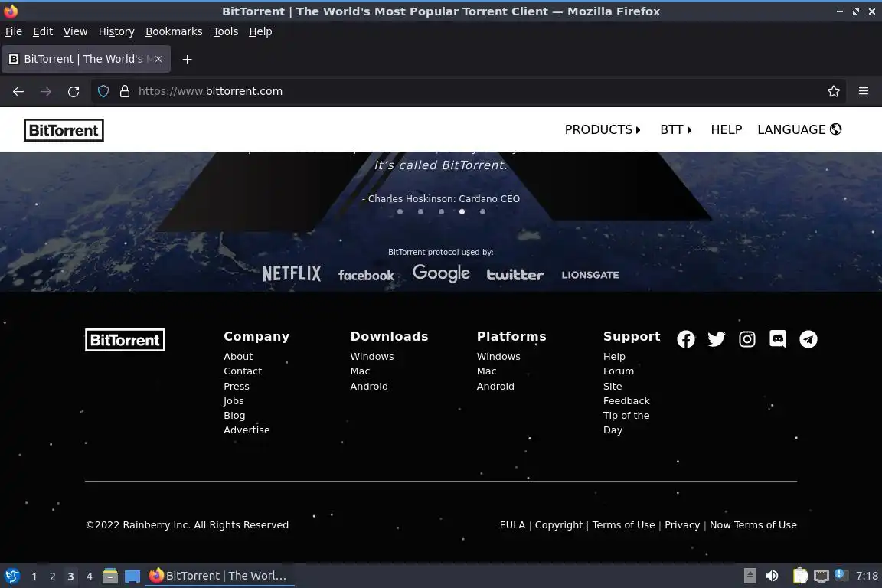
Task: Show desktop using the blue taskbar icon
Action: 132,576
